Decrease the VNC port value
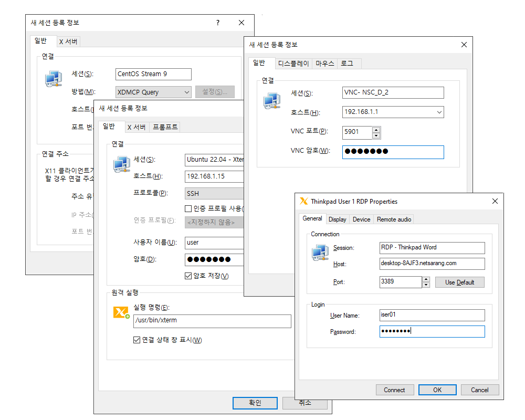This screenshot has height=420, width=525. click(x=376, y=135)
